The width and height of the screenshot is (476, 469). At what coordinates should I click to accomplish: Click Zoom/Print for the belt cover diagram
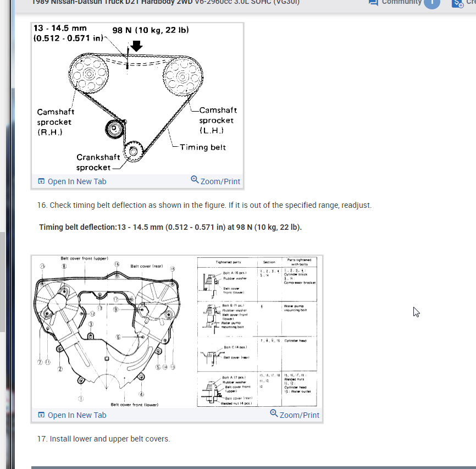[x=300, y=415]
